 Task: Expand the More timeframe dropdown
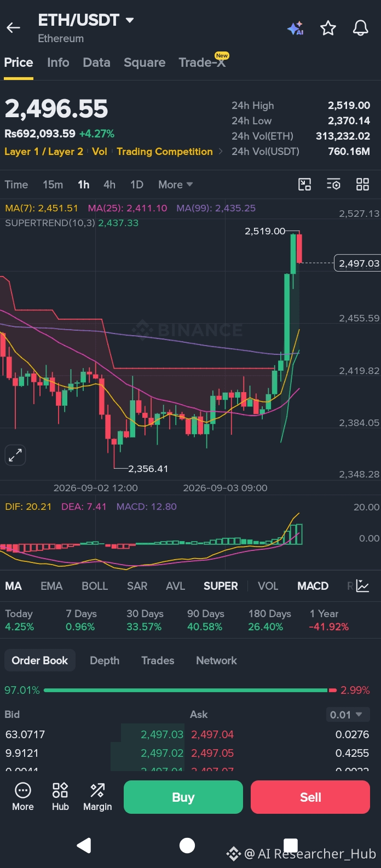pos(175,185)
